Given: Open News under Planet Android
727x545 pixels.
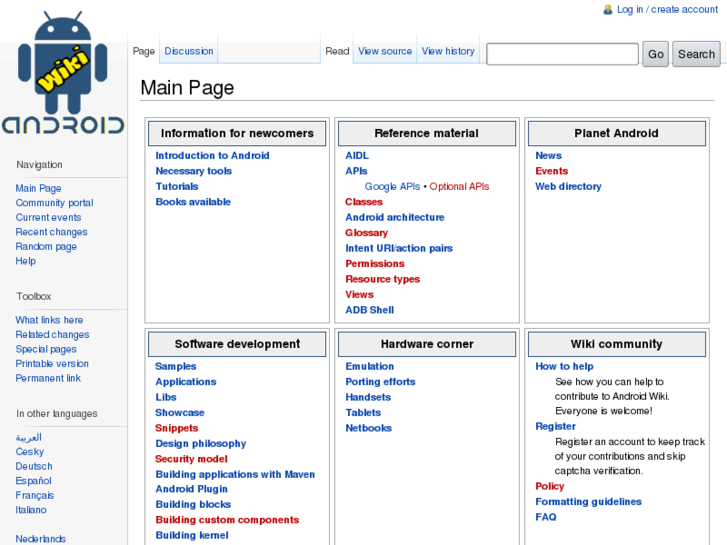Looking at the screenshot, I should pos(548,155).
